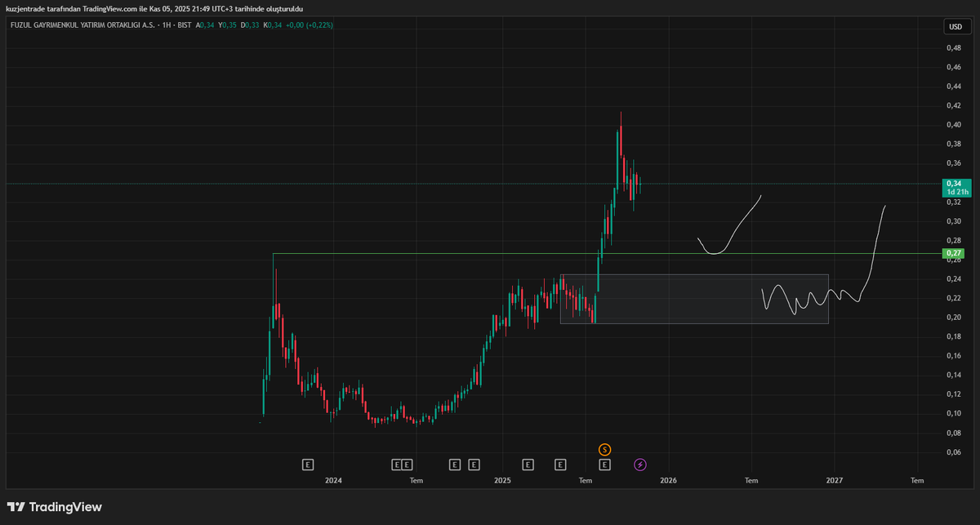Image resolution: width=980 pixels, height=525 pixels.
Task: Click the 0,10 price axis label
Action: (953, 413)
